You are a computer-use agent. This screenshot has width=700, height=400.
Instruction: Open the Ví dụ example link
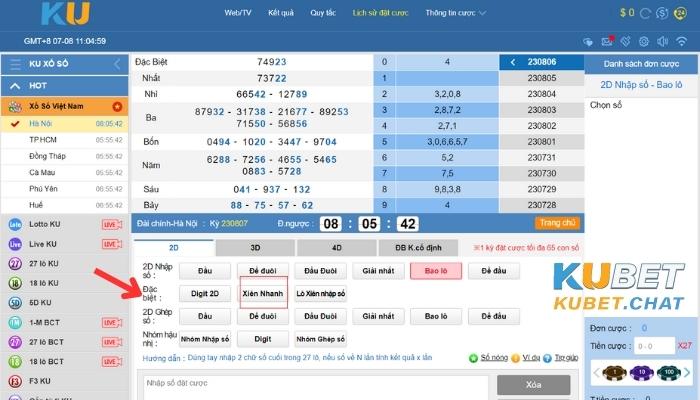(x=531, y=358)
